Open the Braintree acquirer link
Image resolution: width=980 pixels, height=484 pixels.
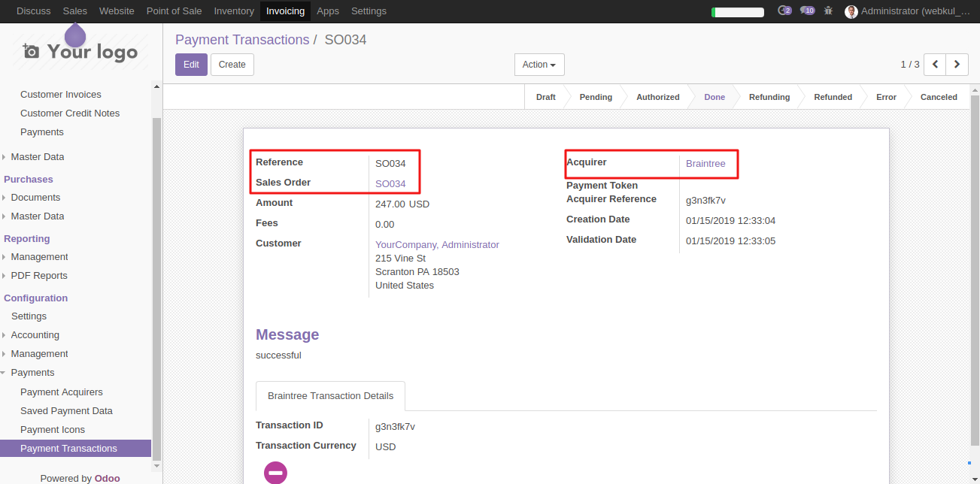coord(705,163)
